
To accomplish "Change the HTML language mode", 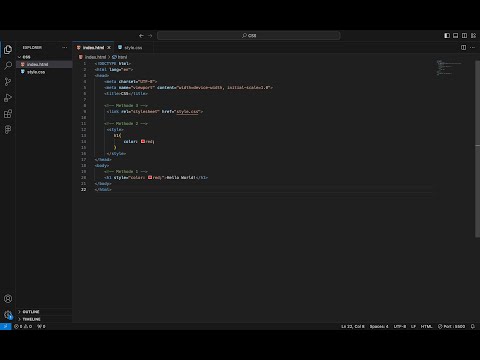I will point(426,326).
